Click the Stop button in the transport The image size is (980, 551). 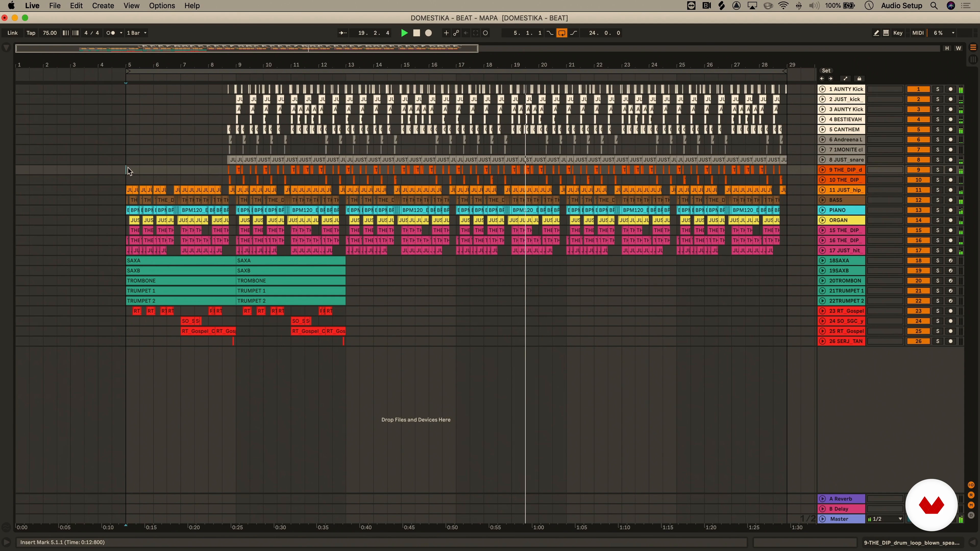click(x=416, y=33)
